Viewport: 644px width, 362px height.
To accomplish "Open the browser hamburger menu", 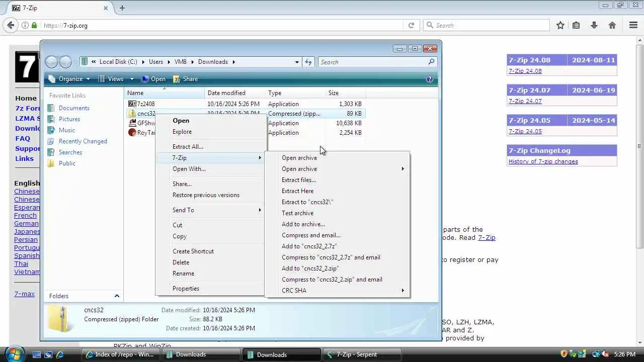I will pyautogui.click(x=633, y=25).
